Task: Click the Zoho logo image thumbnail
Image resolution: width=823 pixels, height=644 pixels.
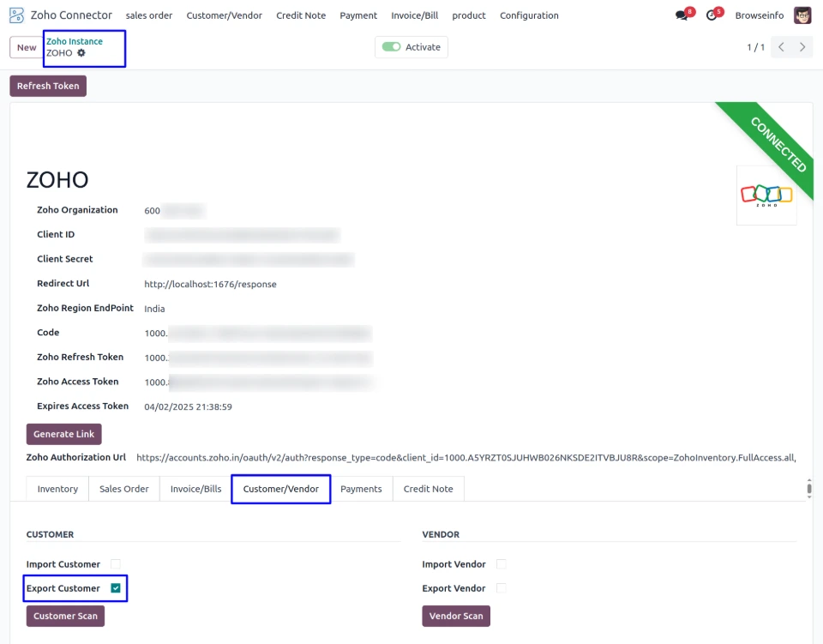Action: click(766, 196)
